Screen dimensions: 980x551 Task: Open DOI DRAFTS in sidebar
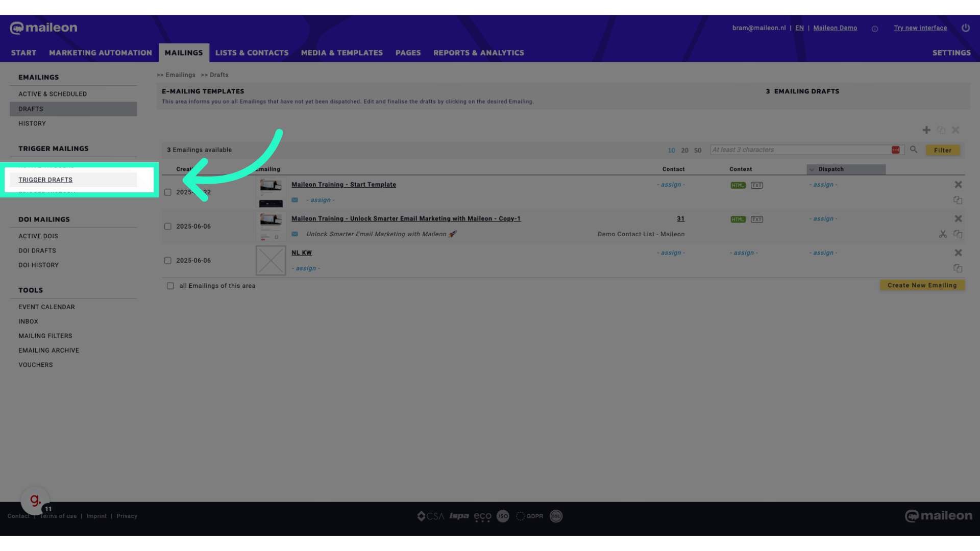37,251
